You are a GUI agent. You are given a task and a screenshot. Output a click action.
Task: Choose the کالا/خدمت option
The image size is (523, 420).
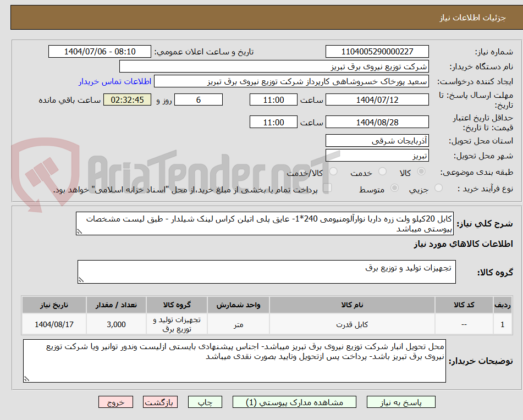(333, 172)
